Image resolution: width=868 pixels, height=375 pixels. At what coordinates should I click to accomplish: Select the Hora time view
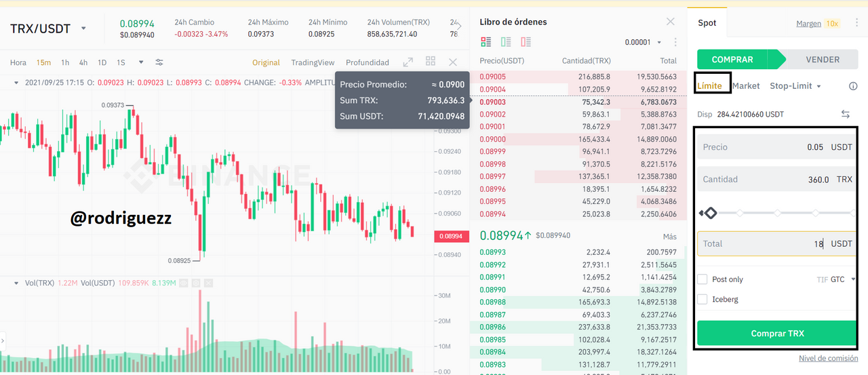click(x=18, y=62)
